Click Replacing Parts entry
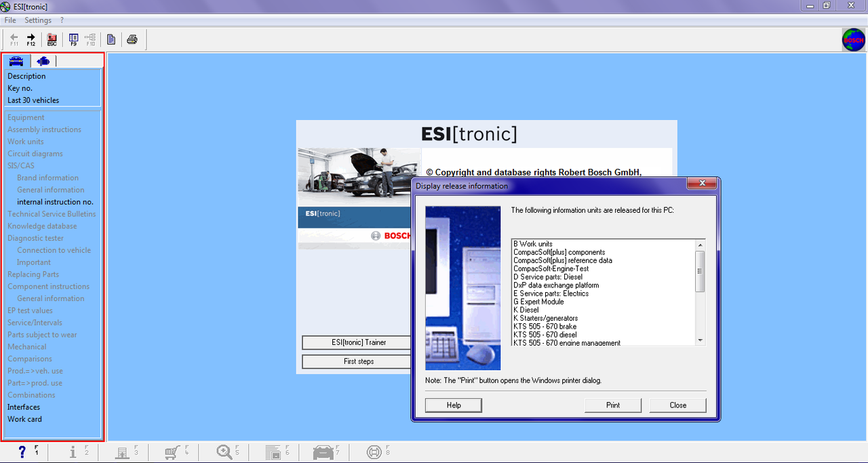The image size is (868, 463). (x=33, y=275)
